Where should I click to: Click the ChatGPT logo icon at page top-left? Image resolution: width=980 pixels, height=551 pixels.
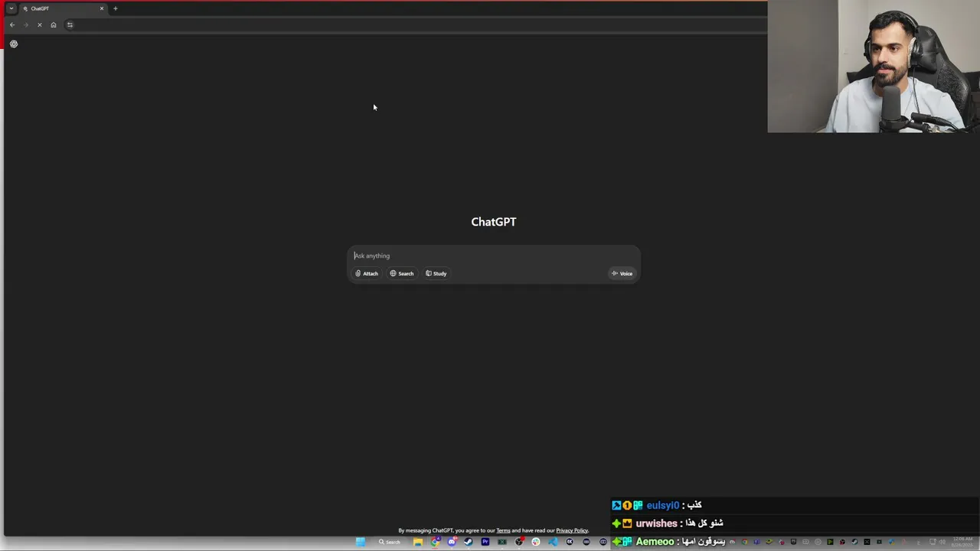tap(14, 44)
